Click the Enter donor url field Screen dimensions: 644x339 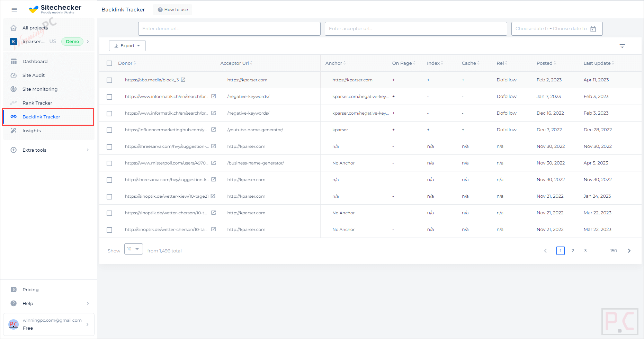click(x=229, y=29)
